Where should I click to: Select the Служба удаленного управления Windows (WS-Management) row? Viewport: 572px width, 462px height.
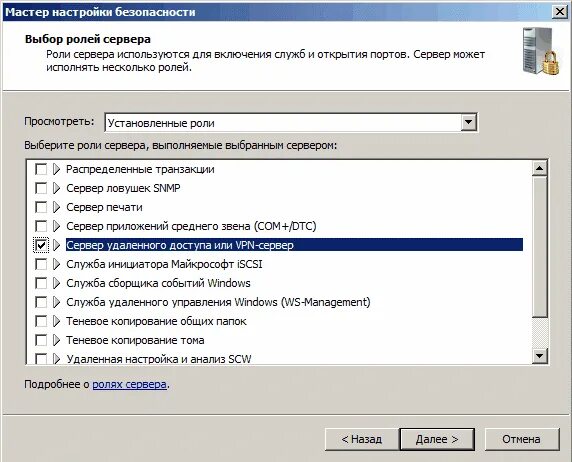tap(218, 302)
